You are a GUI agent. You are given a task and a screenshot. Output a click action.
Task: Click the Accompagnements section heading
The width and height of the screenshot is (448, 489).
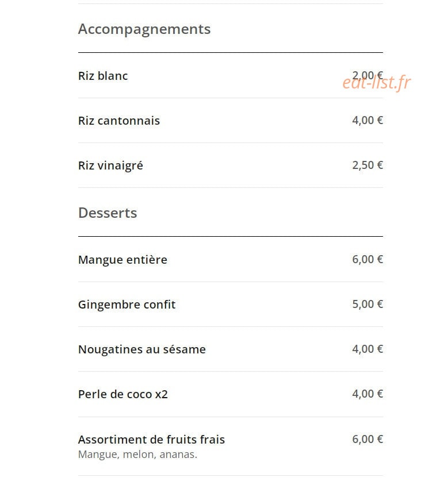(x=144, y=30)
